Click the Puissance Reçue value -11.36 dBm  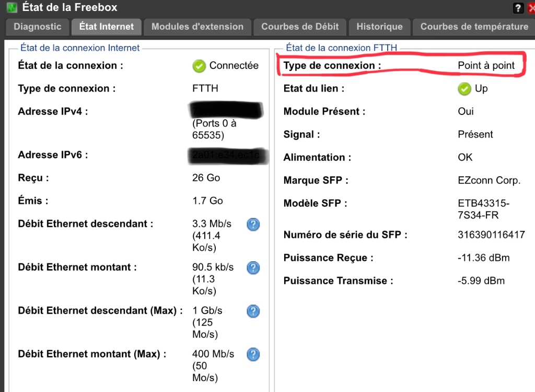coord(483,258)
